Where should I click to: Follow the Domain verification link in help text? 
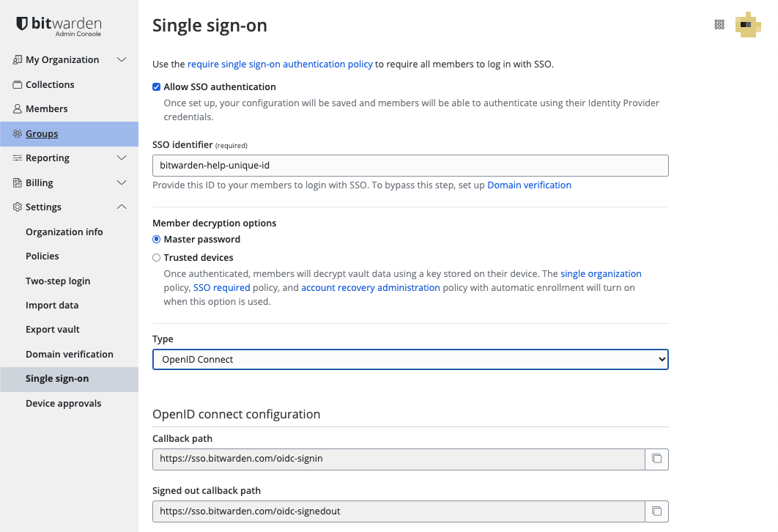[529, 185]
